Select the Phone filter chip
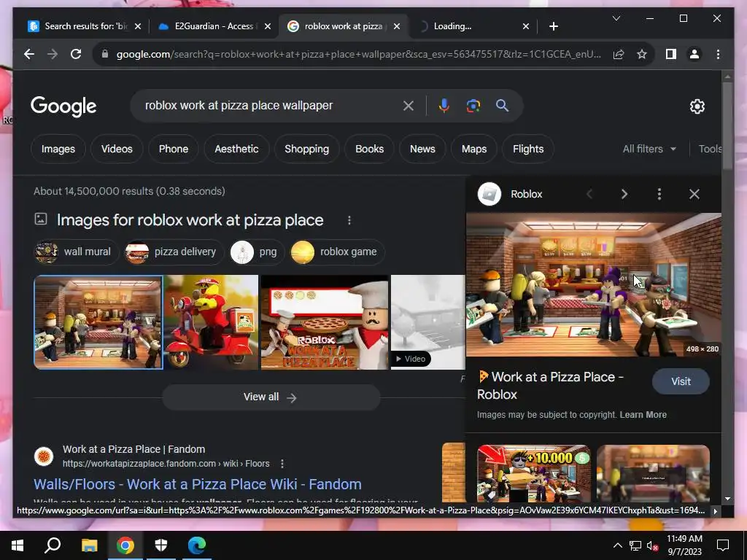This screenshot has width=747, height=560. [x=174, y=149]
